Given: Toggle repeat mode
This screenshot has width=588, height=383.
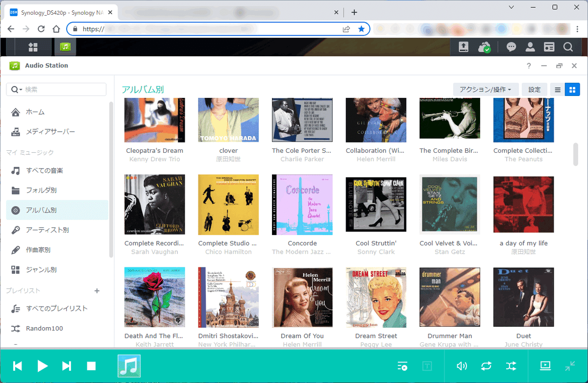Looking at the screenshot, I should 486,366.
